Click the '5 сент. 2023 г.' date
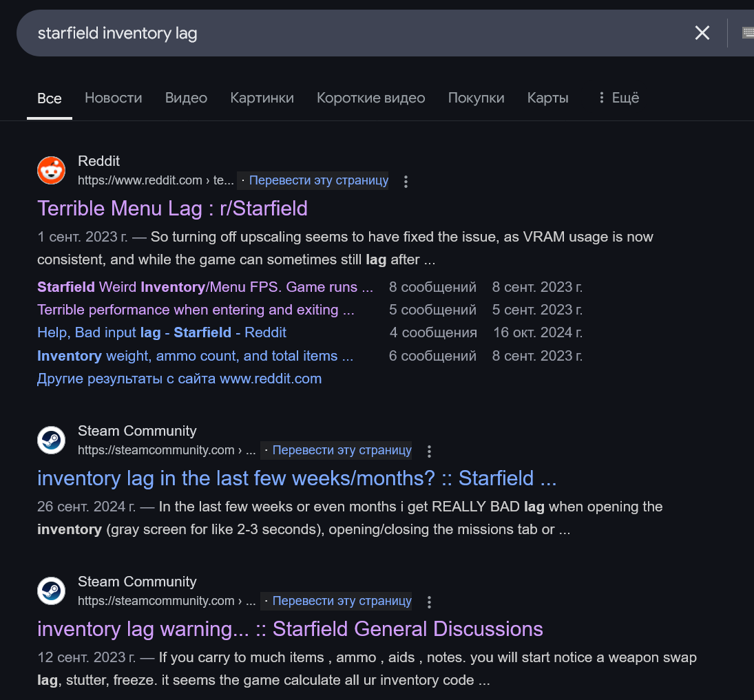This screenshot has width=754, height=700. tap(537, 310)
